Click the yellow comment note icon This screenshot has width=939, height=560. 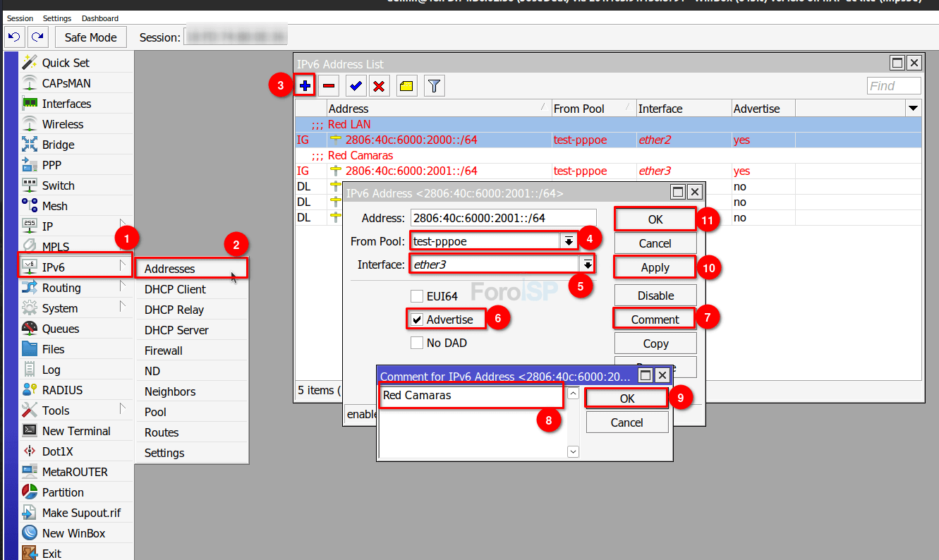click(x=406, y=86)
